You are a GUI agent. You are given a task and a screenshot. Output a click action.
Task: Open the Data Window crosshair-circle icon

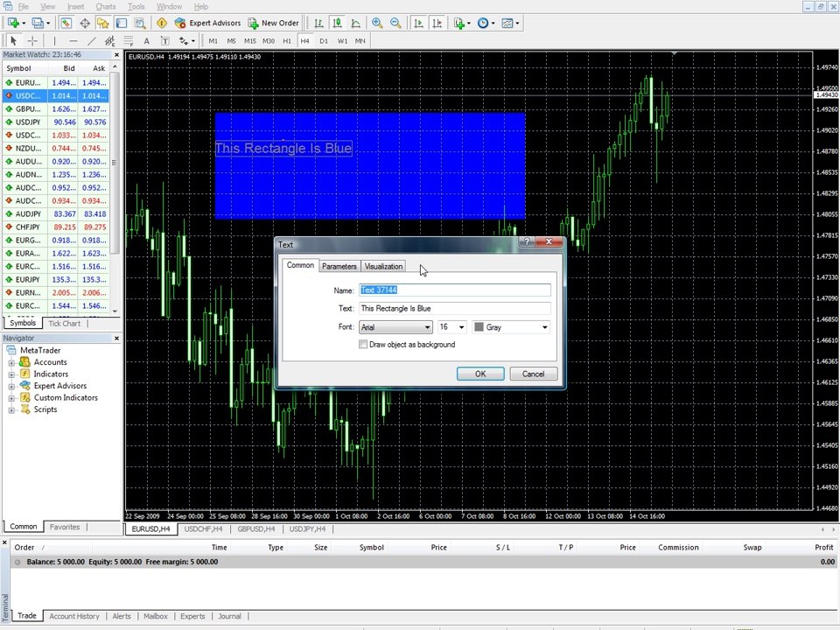tap(85, 23)
